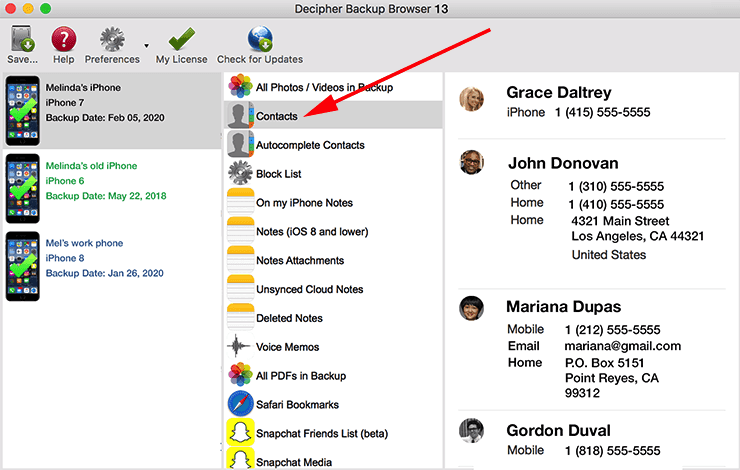Click phone number 1 (415) 555-5555
This screenshot has width=740, height=470.
click(x=603, y=112)
